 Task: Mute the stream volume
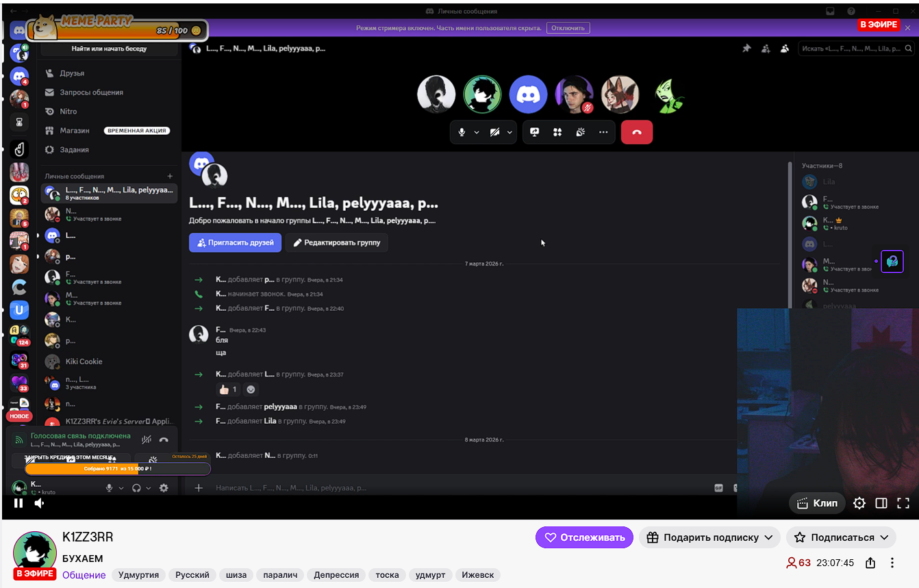[x=40, y=503]
